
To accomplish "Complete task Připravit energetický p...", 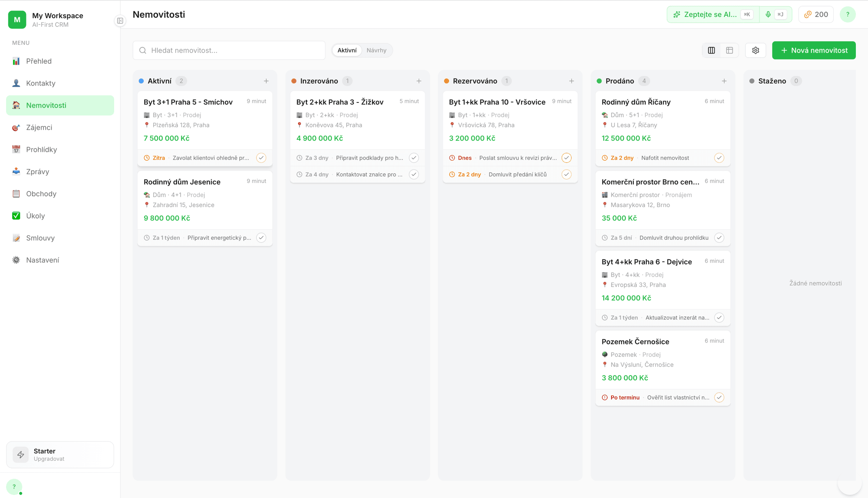I will (x=261, y=238).
